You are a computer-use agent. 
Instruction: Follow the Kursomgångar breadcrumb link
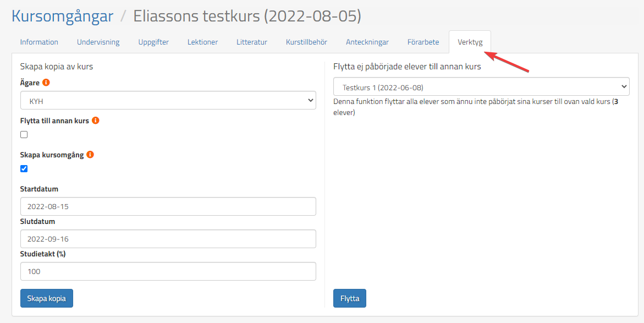click(62, 16)
